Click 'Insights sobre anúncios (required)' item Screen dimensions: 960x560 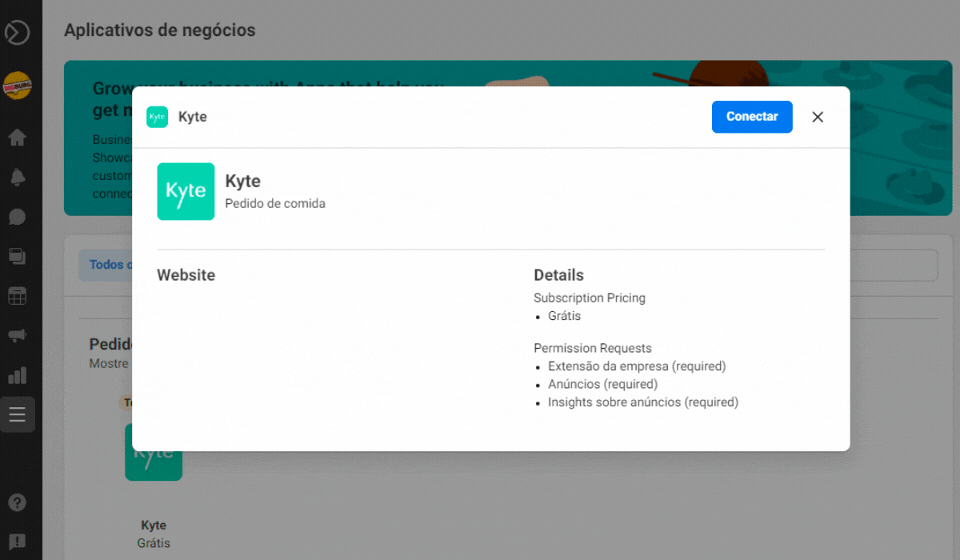point(643,402)
